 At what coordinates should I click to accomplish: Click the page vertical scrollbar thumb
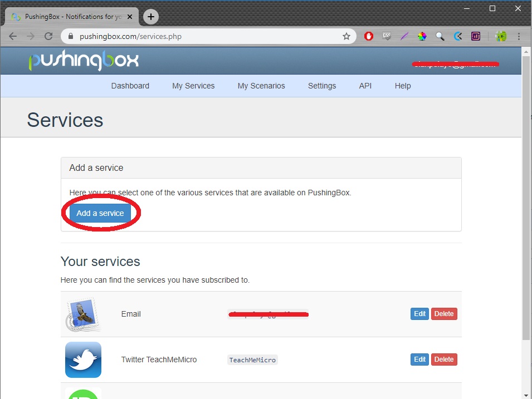[526, 198]
